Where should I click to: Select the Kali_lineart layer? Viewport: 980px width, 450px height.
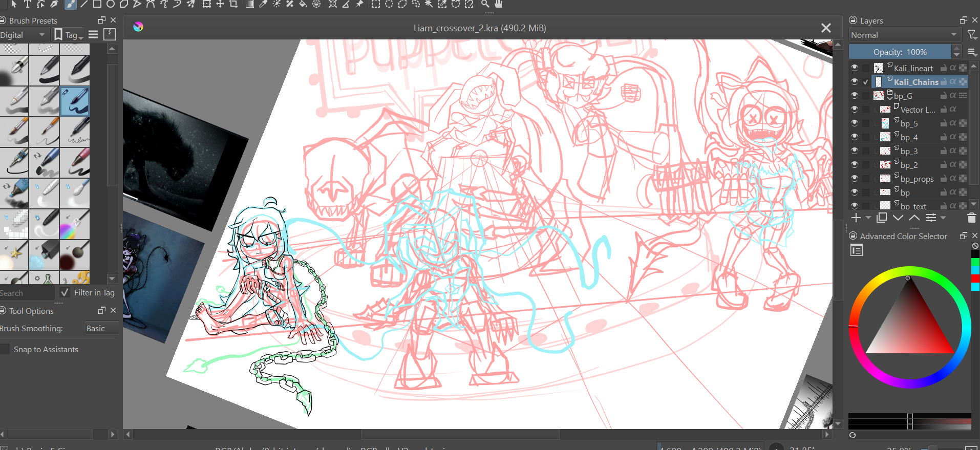point(913,68)
